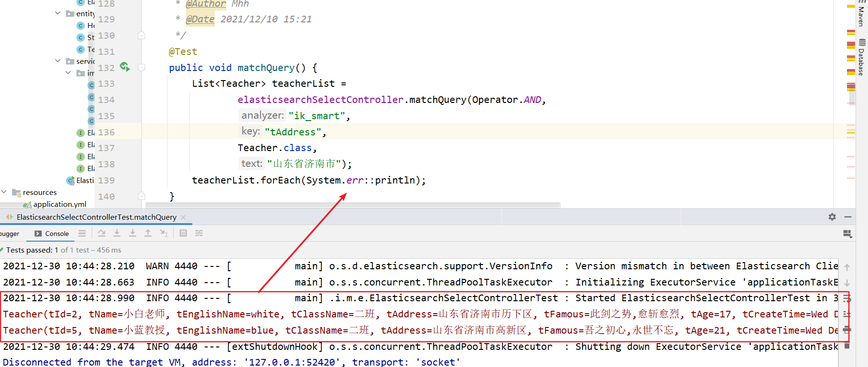Screen dimensions: 868x367
Task: Click the @Test annotation on line 131
Action: tap(183, 51)
